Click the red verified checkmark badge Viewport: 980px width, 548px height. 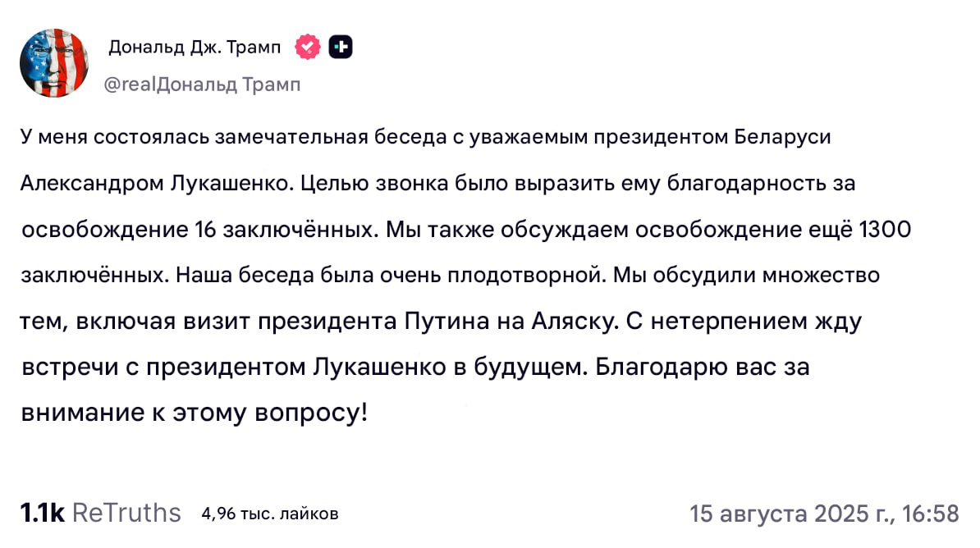coord(308,47)
